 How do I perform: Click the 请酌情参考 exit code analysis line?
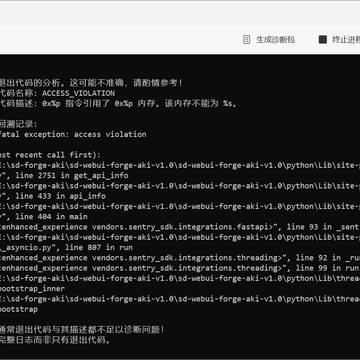click(x=91, y=83)
